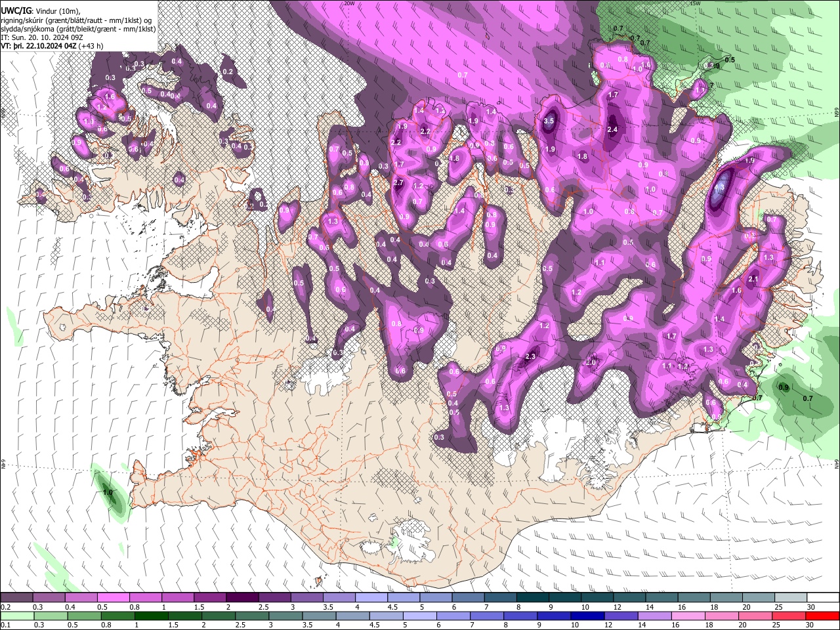Image resolution: width=840 pixels, height=630 pixels.
Task: Select the upper legend swatch starting at 0.2
Action: pos(17,598)
